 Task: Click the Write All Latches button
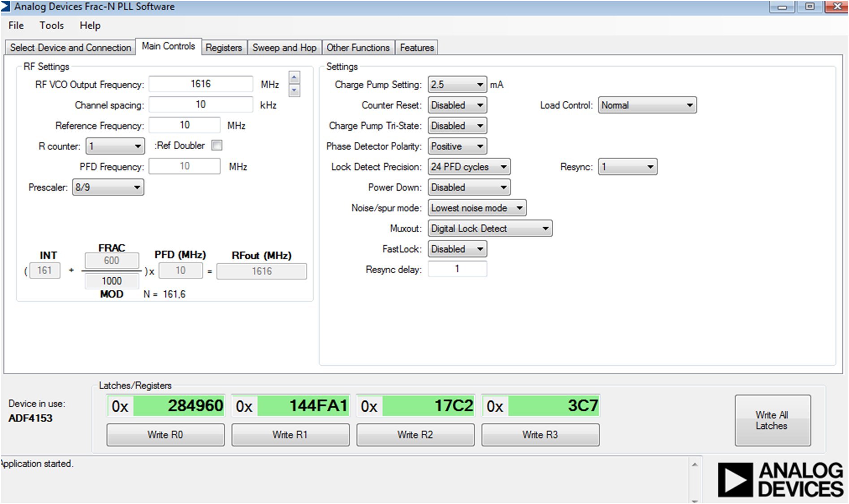pos(772,420)
